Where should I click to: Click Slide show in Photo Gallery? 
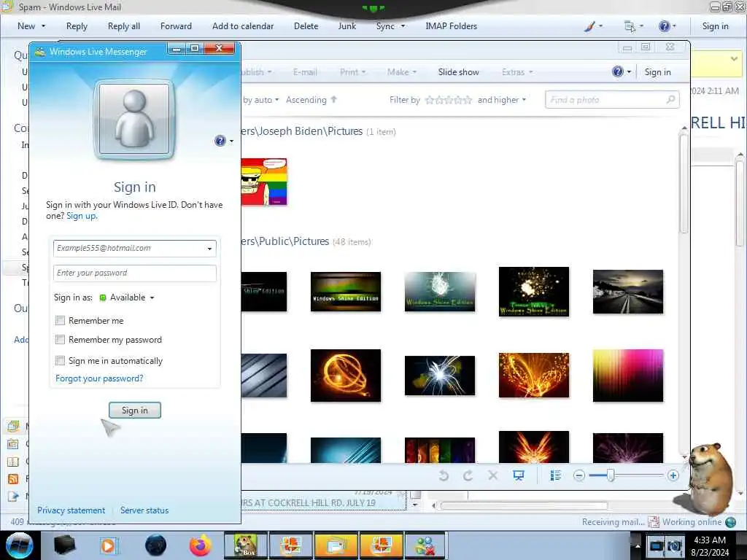tap(458, 72)
